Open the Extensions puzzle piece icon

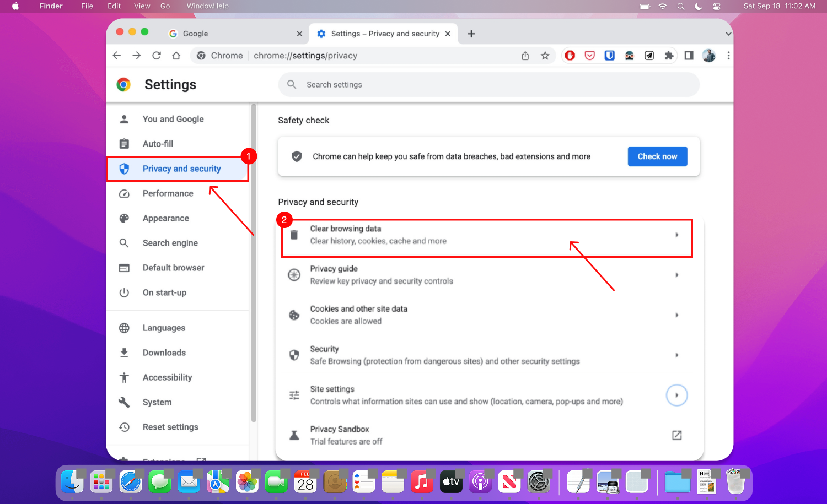(x=669, y=56)
